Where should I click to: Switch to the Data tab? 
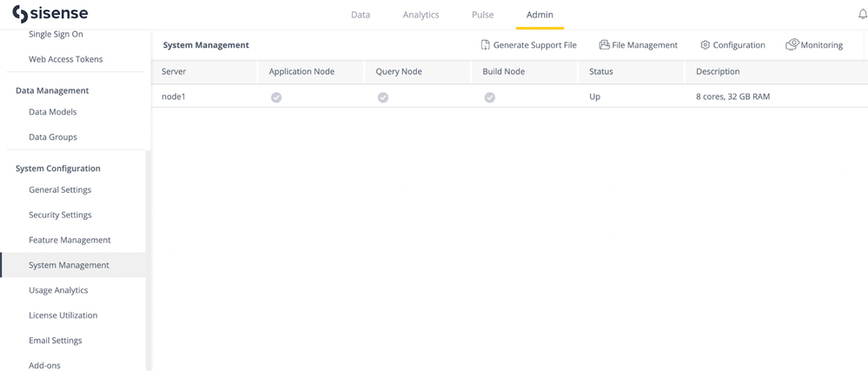pyautogui.click(x=360, y=15)
